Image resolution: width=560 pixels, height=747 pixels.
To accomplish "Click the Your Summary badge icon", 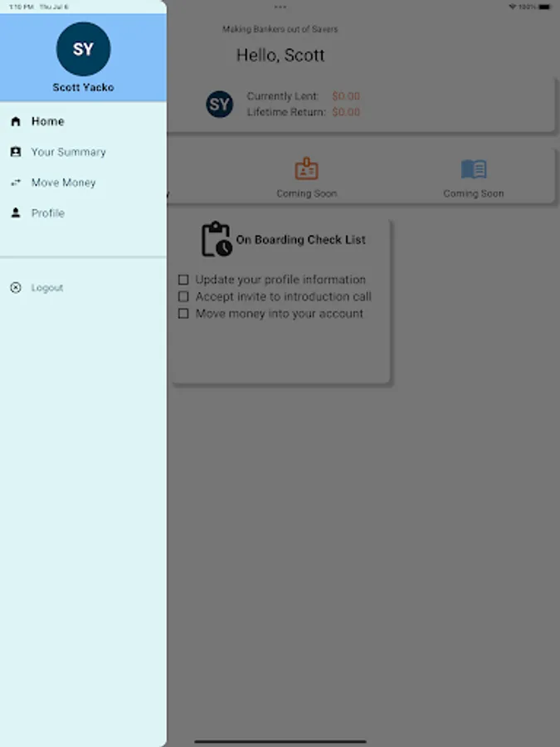I will click(x=16, y=152).
